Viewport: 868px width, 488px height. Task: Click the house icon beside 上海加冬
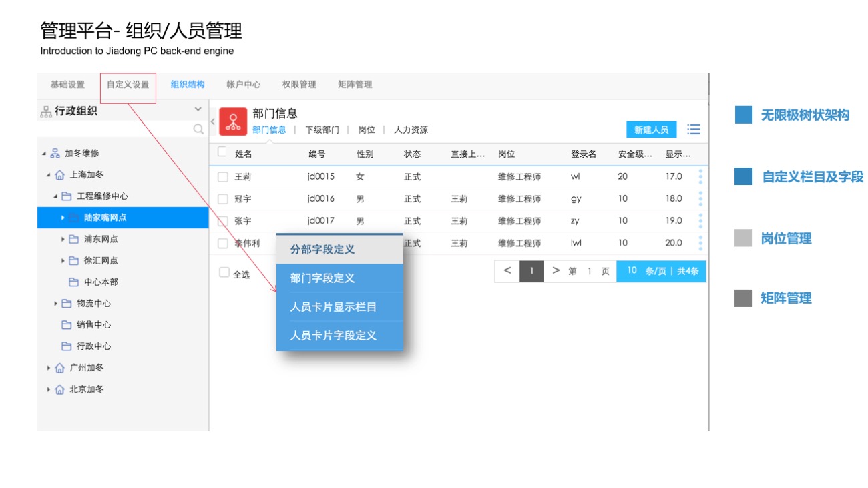(x=59, y=175)
